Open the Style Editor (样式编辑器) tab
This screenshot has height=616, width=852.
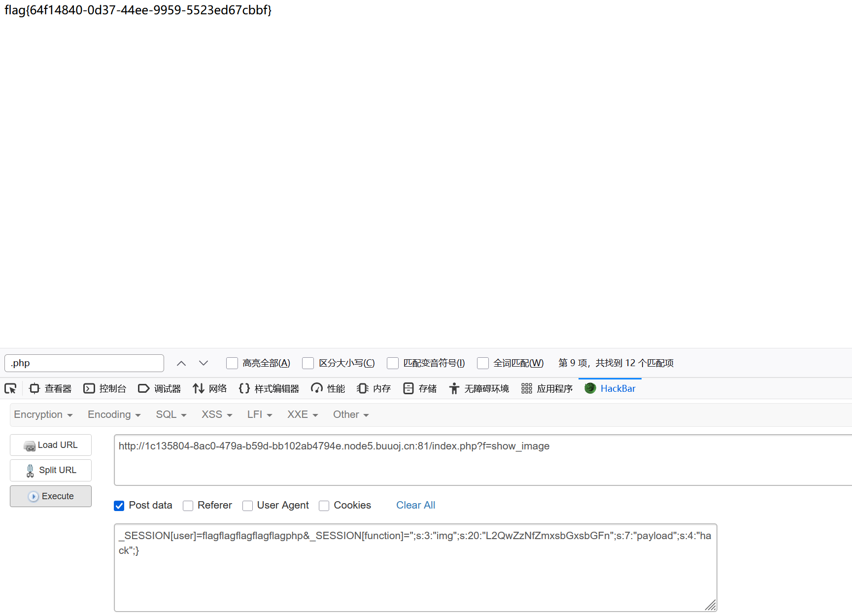tap(269, 389)
